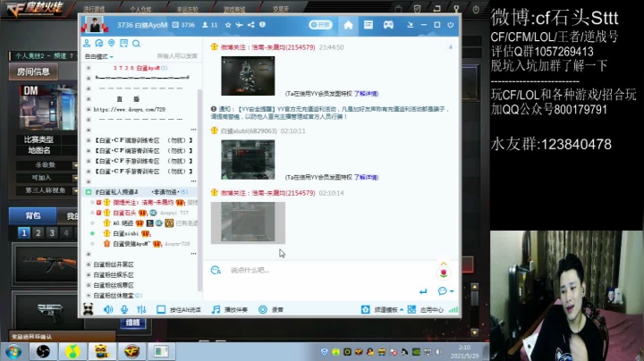644x361 pixels.
Task: Select backpack page 2 in game window
Action: pyautogui.click(x=38, y=233)
